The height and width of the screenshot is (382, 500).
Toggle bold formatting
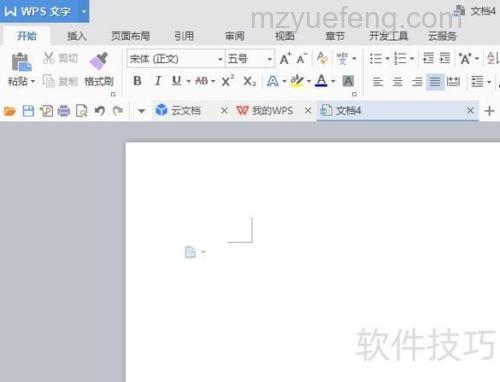tap(137, 81)
